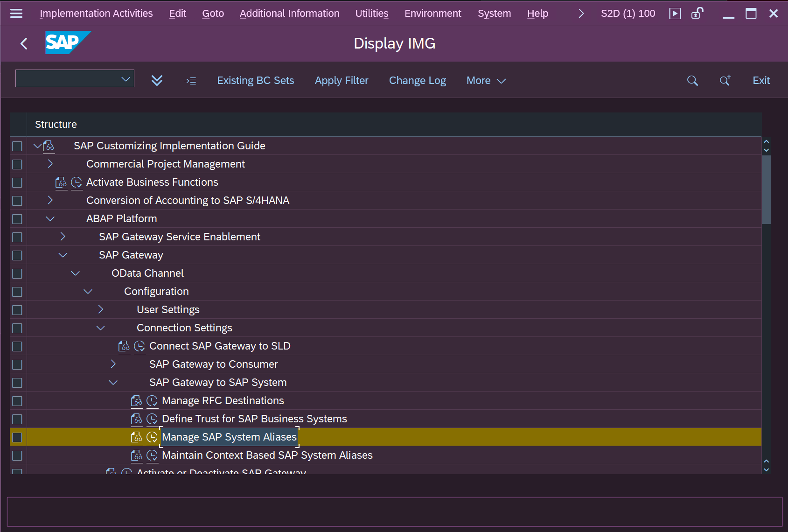The width and height of the screenshot is (788, 532).
Task: Click execute clock icon for Manage SAP System Aliases
Action: click(x=152, y=437)
